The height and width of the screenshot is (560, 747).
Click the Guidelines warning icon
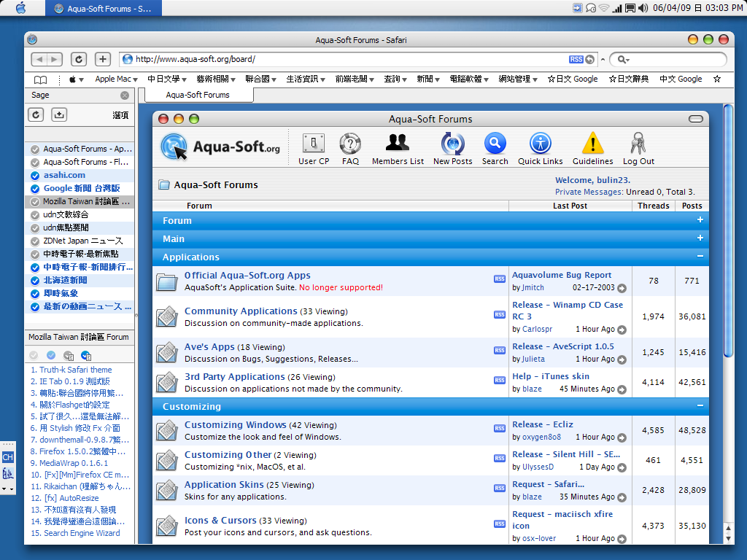[592, 143]
